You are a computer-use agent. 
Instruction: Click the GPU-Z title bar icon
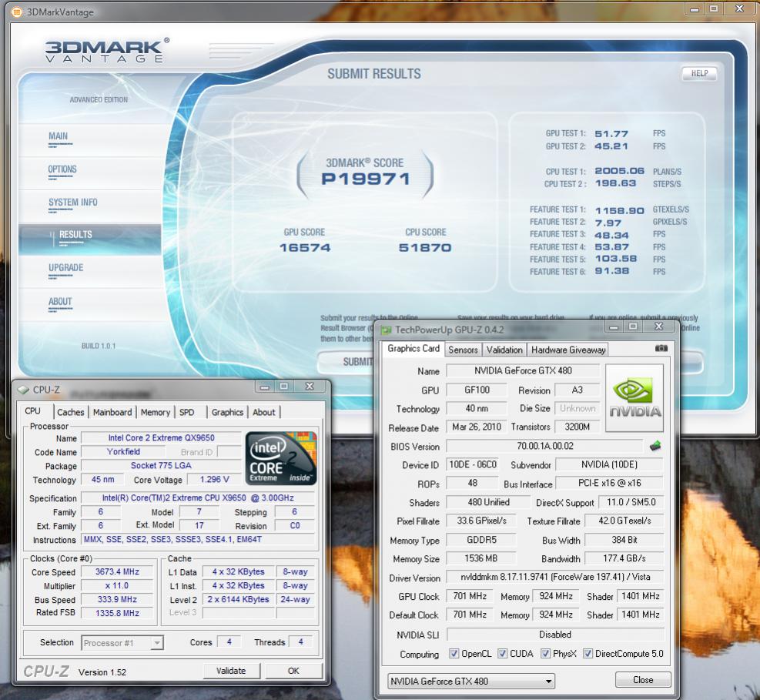386,330
